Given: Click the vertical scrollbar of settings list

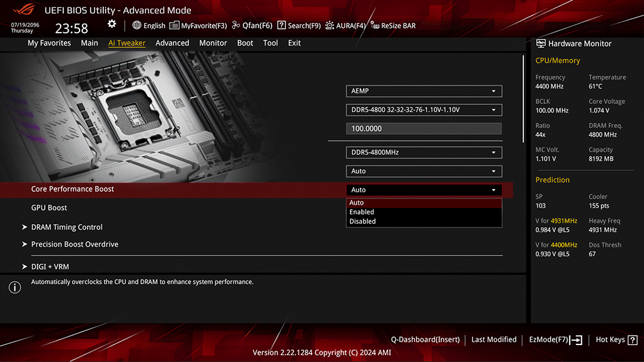Looking at the screenshot, I should click(523, 98).
